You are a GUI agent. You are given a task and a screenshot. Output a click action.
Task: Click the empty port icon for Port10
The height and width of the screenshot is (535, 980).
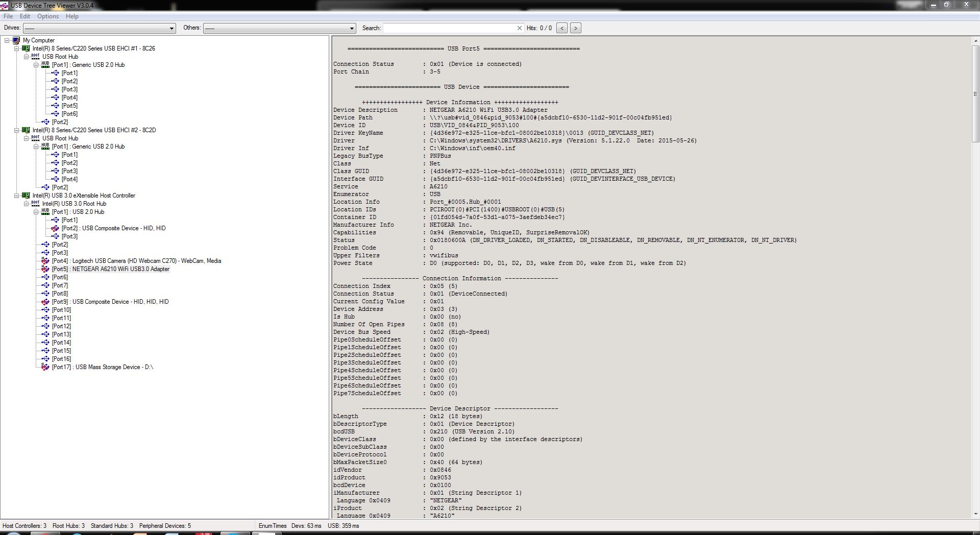(45, 310)
